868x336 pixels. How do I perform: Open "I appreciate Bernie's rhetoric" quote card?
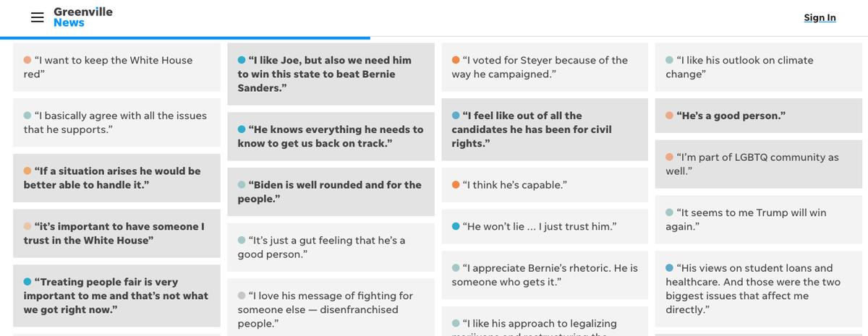545,275
